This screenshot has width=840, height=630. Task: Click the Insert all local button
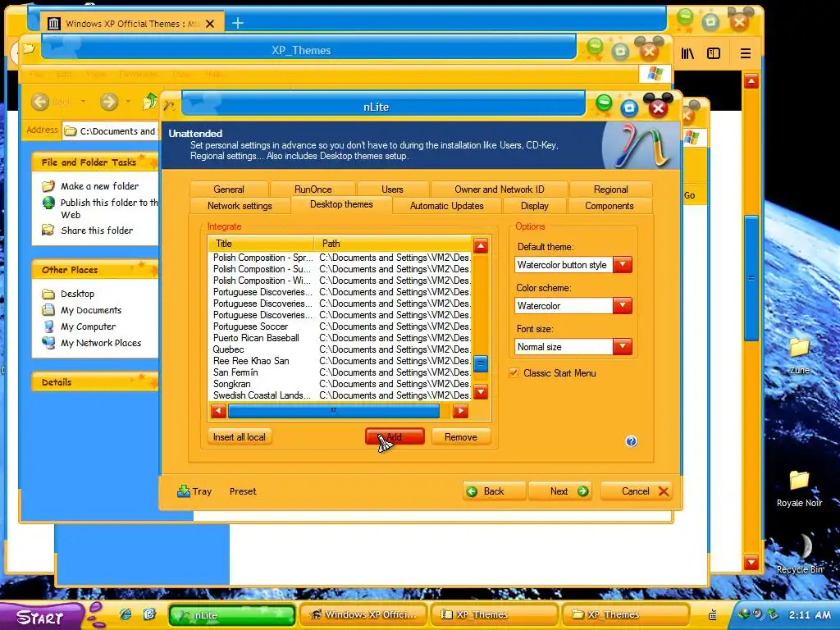pos(240,437)
